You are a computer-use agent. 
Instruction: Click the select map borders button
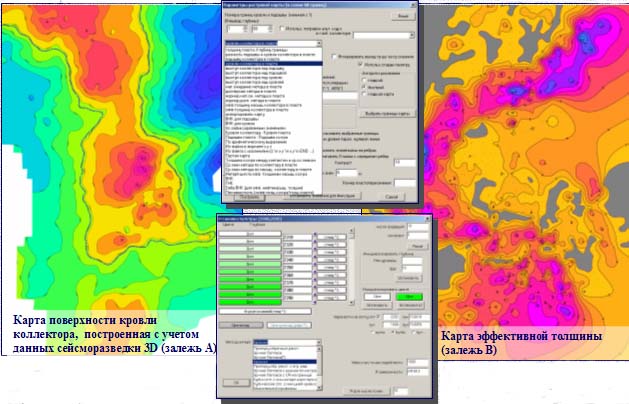click(387, 114)
